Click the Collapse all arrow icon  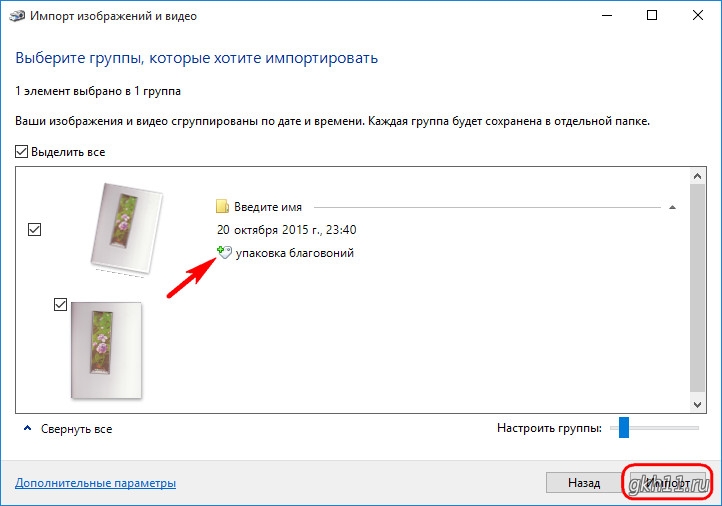(x=26, y=429)
